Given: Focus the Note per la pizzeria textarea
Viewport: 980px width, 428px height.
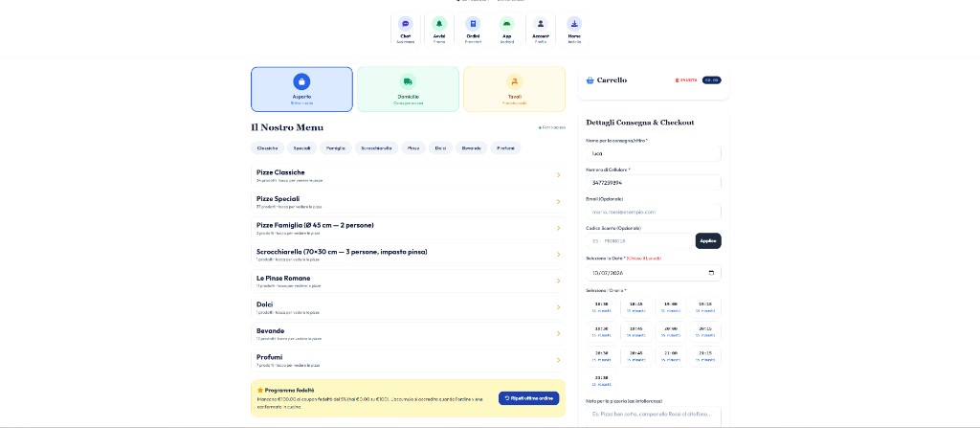Looking at the screenshot, I should tap(654, 417).
